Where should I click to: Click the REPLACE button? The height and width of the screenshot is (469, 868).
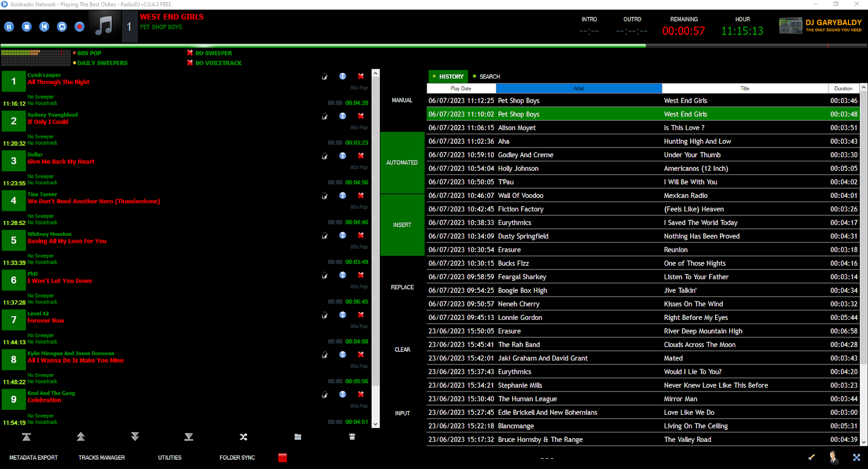click(402, 287)
